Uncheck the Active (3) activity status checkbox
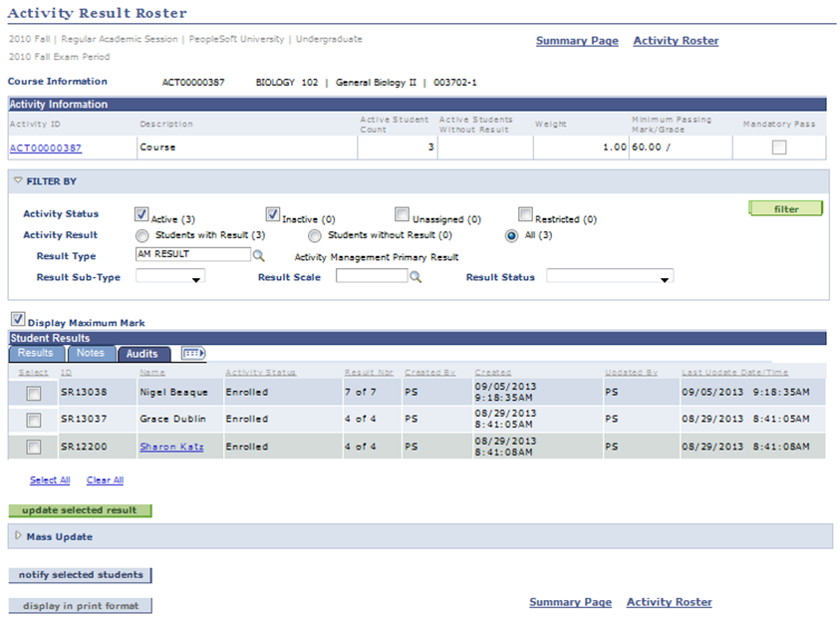The height and width of the screenshot is (619, 840). [142, 213]
